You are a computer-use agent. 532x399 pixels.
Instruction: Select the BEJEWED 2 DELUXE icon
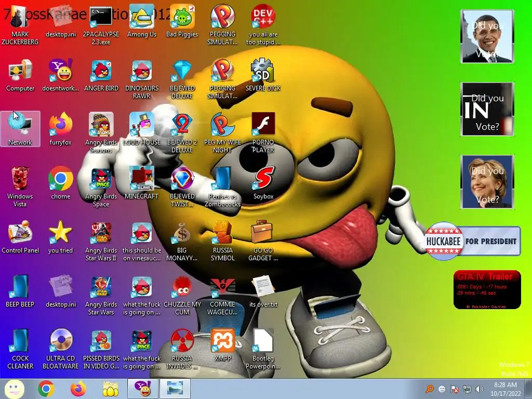click(x=182, y=132)
